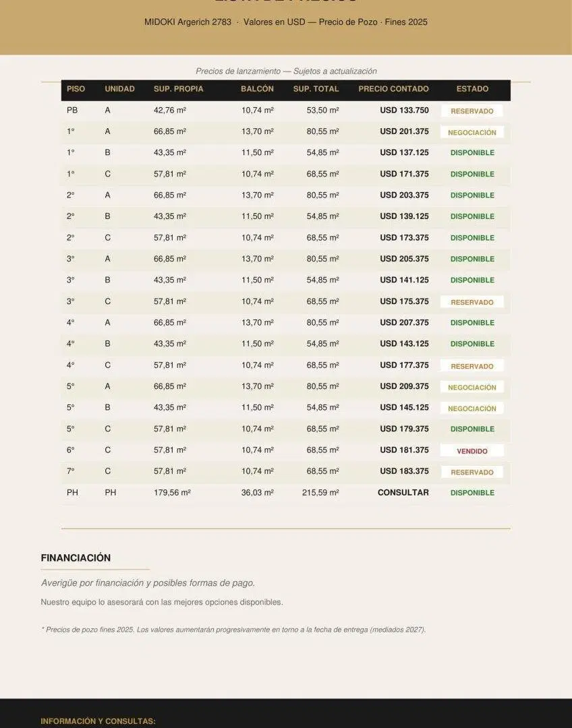Click the ESTADO column header

coord(472,89)
